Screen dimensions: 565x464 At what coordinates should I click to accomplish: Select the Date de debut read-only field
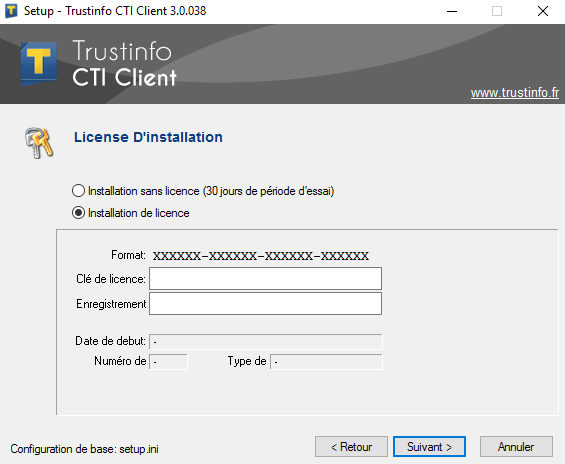click(x=266, y=341)
